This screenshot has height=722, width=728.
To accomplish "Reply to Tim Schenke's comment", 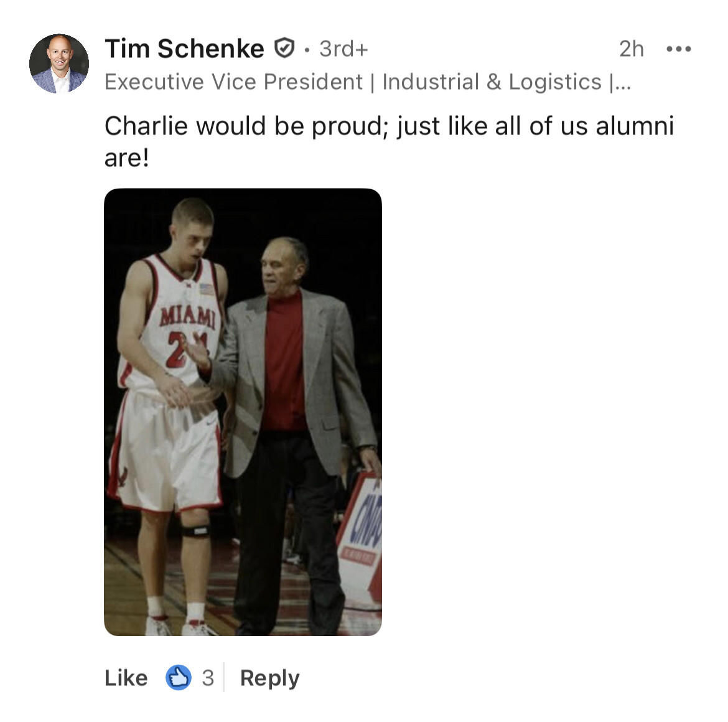I will [x=269, y=677].
